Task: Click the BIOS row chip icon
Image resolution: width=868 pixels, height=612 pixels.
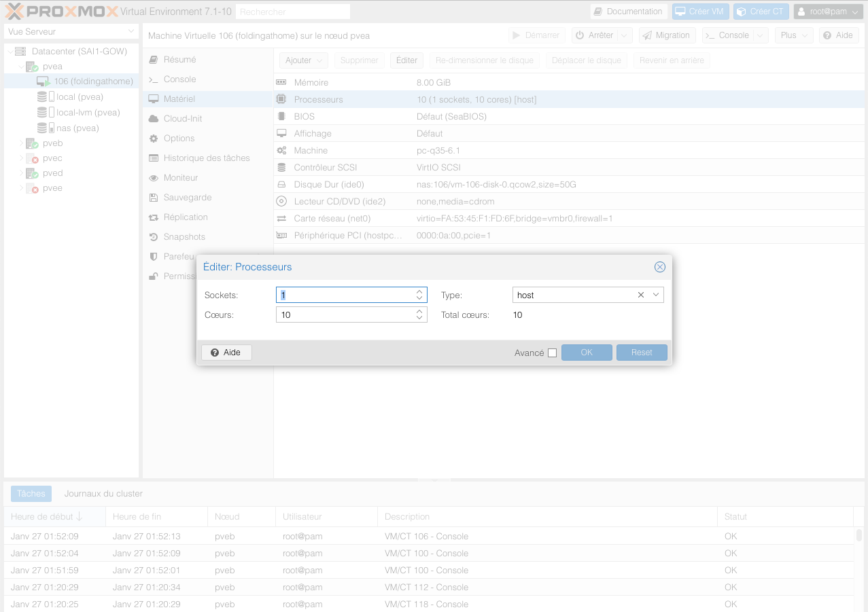Action: coord(281,117)
